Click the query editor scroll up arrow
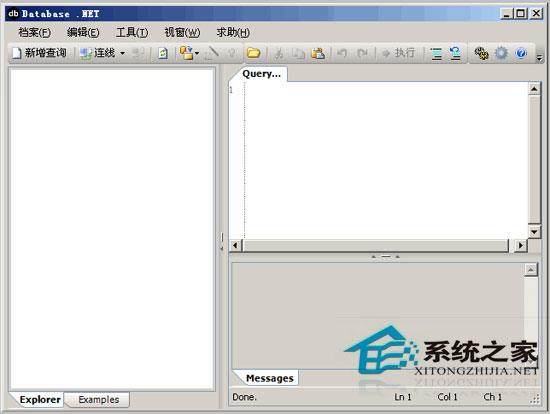 534,89
